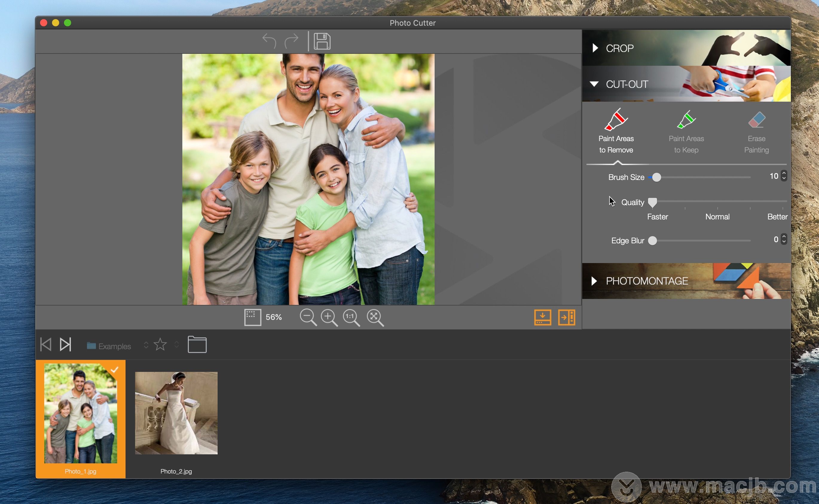The image size is (819, 504).
Task: Minimize the Photo Cutter window
Action: (56, 23)
